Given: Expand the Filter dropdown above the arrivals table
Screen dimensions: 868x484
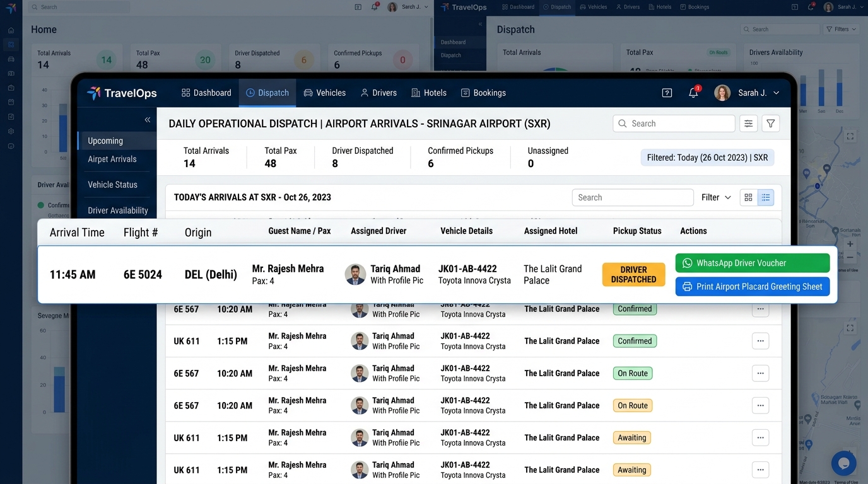Looking at the screenshot, I should (716, 197).
